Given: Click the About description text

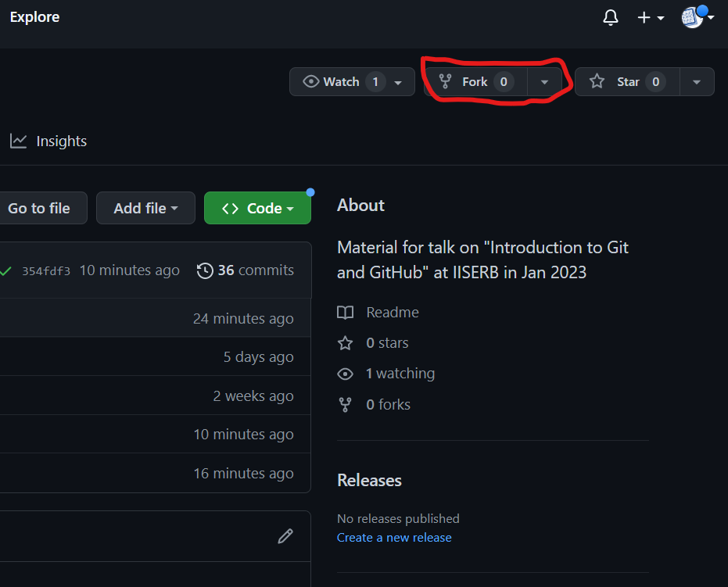Looking at the screenshot, I should coord(483,259).
